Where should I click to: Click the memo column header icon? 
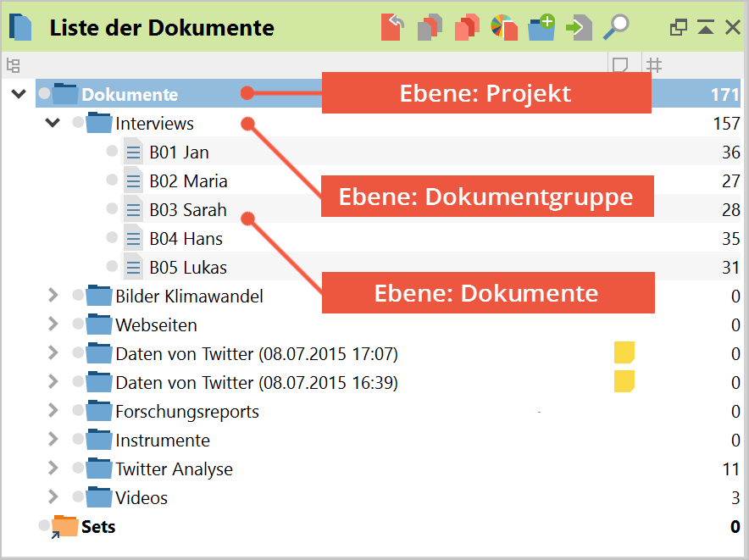620,65
